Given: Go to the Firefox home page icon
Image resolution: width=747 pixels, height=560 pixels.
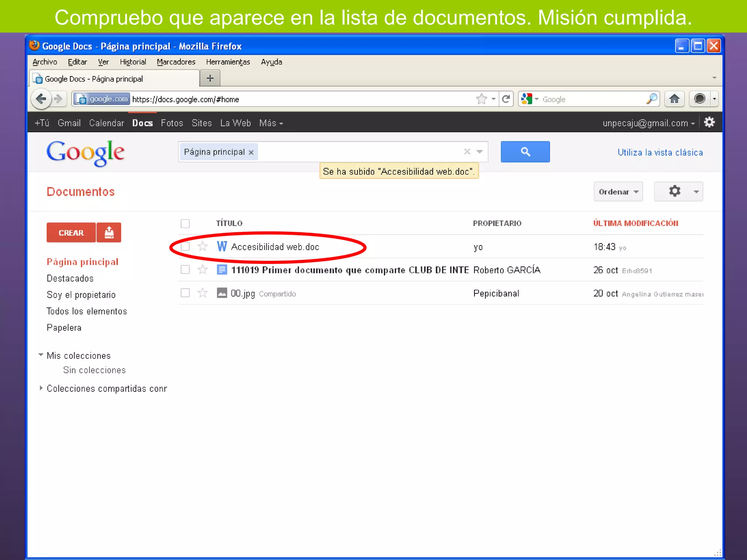Looking at the screenshot, I should 674,99.
